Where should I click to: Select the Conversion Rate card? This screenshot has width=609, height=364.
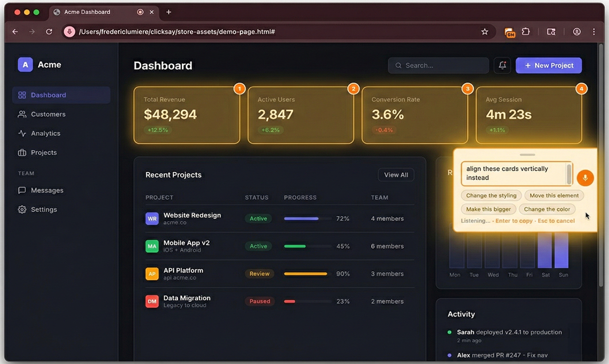click(x=415, y=115)
